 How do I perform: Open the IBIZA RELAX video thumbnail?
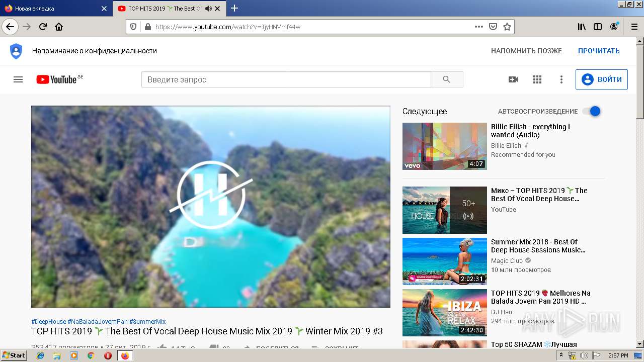(445, 313)
